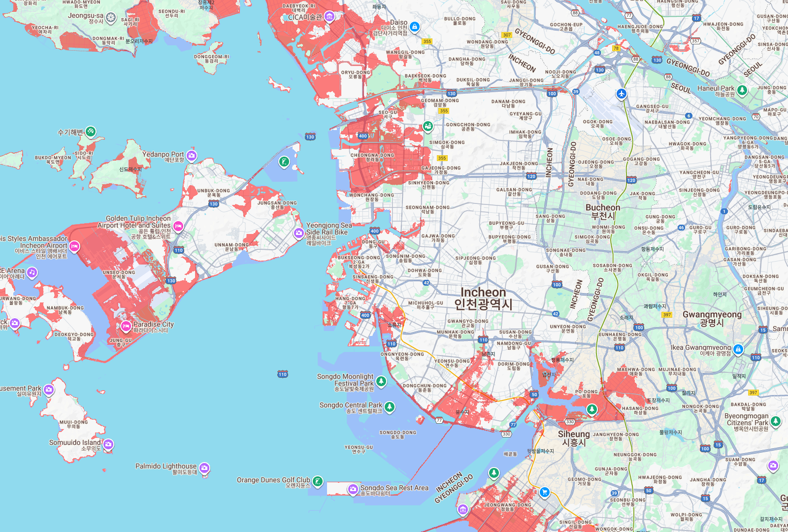Click the Incheon 인천광역시 city label
The width and height of the screenshot is (788, 532).
tap(483, 299)
